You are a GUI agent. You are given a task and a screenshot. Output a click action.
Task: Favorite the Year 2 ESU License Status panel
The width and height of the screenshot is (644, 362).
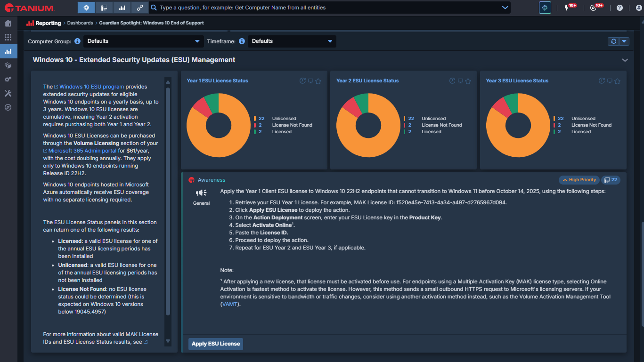pos(468,81)
